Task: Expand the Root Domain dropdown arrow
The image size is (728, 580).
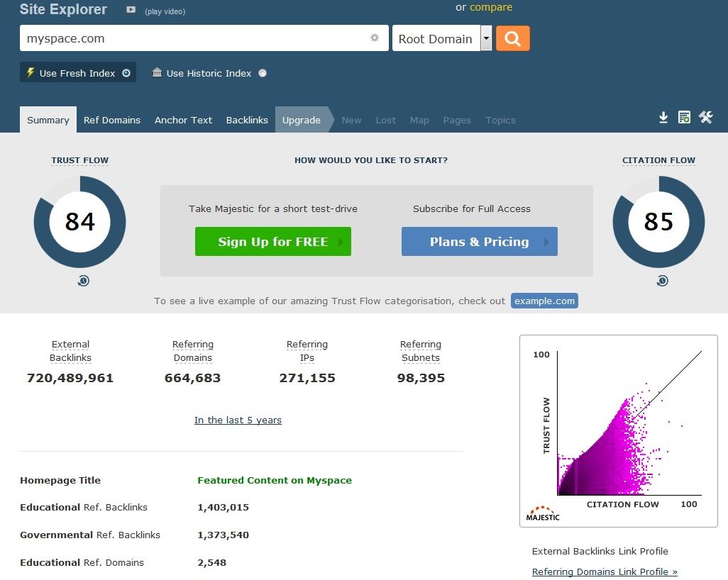Action: tap(486, 38)
